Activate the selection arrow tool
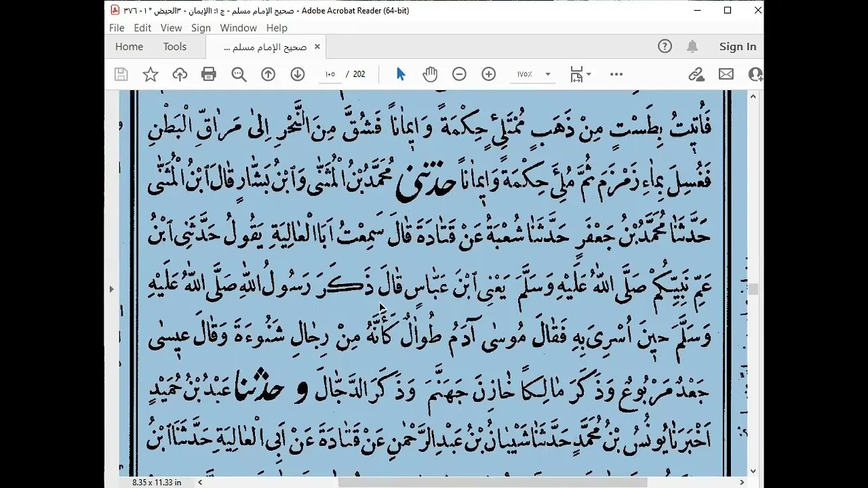The image size is (868, 488). coord(401,75)
